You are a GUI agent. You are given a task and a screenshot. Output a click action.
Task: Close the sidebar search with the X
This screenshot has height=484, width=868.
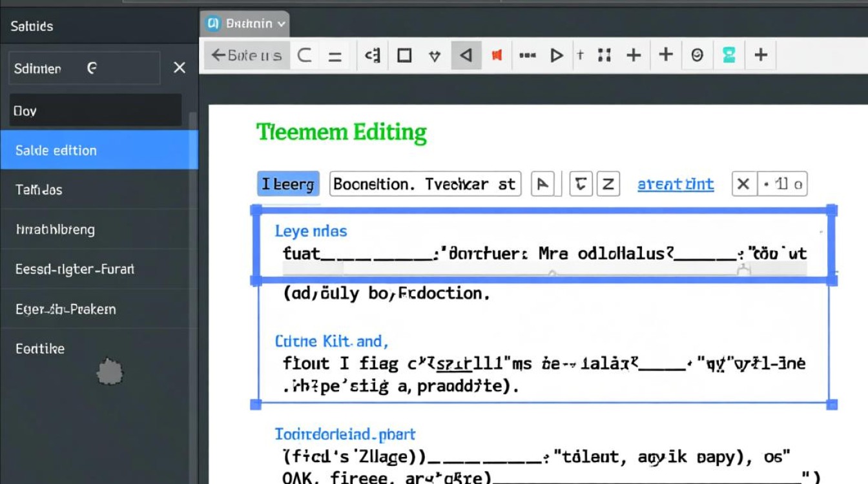[180, 68]
